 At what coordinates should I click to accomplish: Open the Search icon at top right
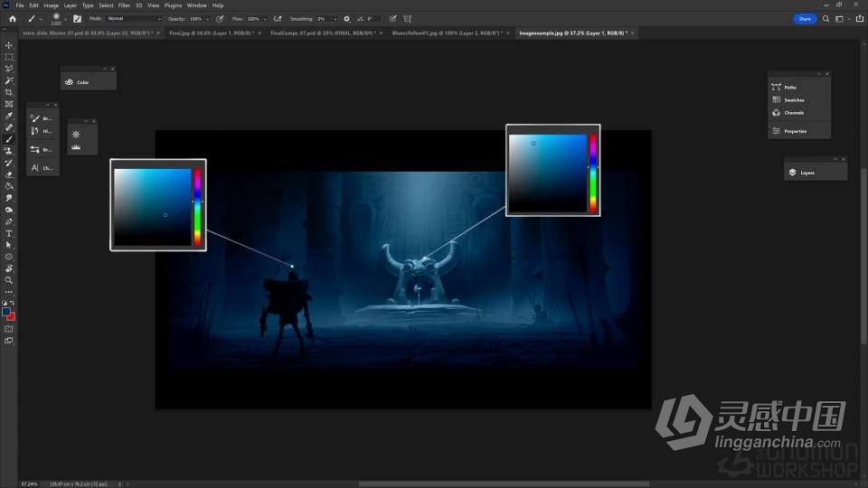[x=826, y=19]
